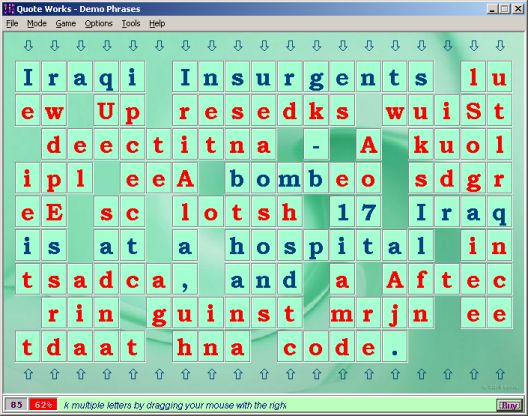528x416 pixels.
Task: Click the Quote Works title bar app icon
Action: click(x=10, y=9)
